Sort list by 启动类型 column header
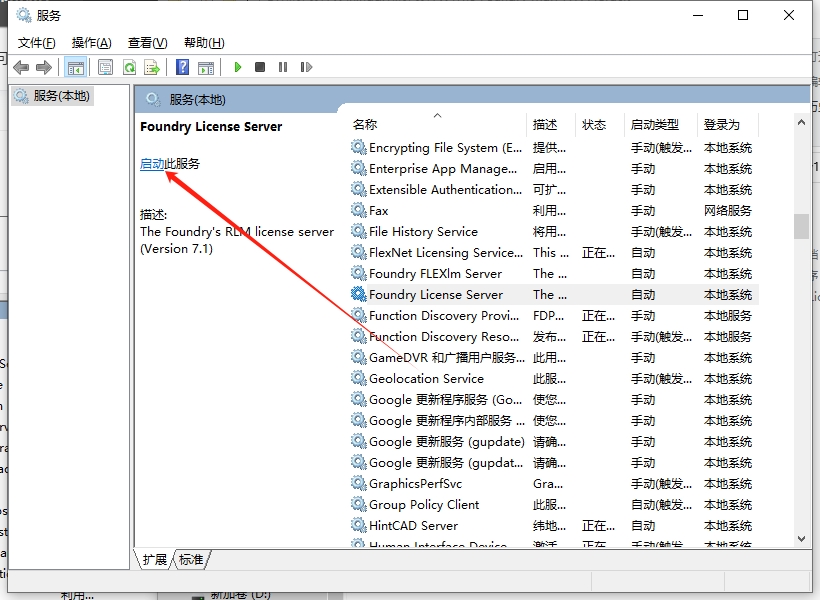Viewport: 820px width, 600px height. point(654,125)
